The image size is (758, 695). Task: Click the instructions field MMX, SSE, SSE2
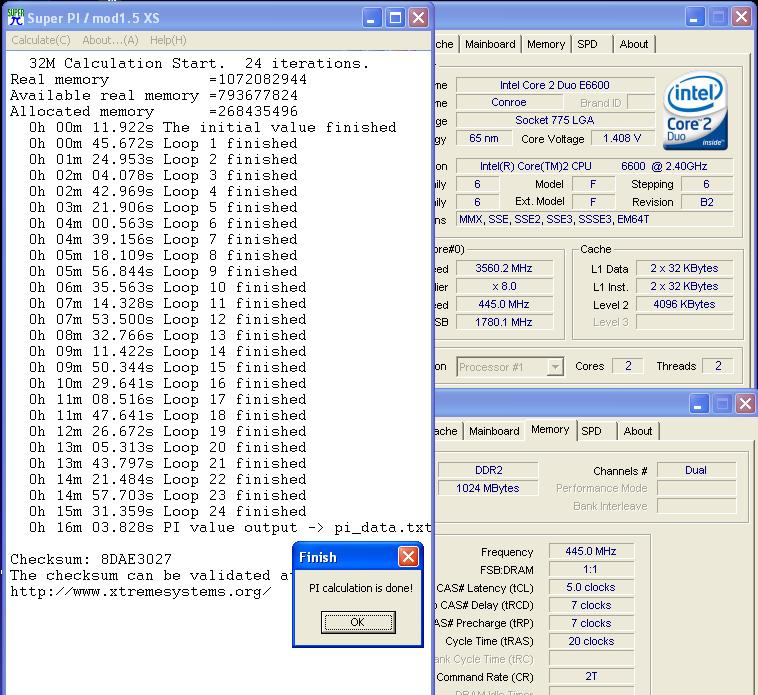(x=595, y=219)
